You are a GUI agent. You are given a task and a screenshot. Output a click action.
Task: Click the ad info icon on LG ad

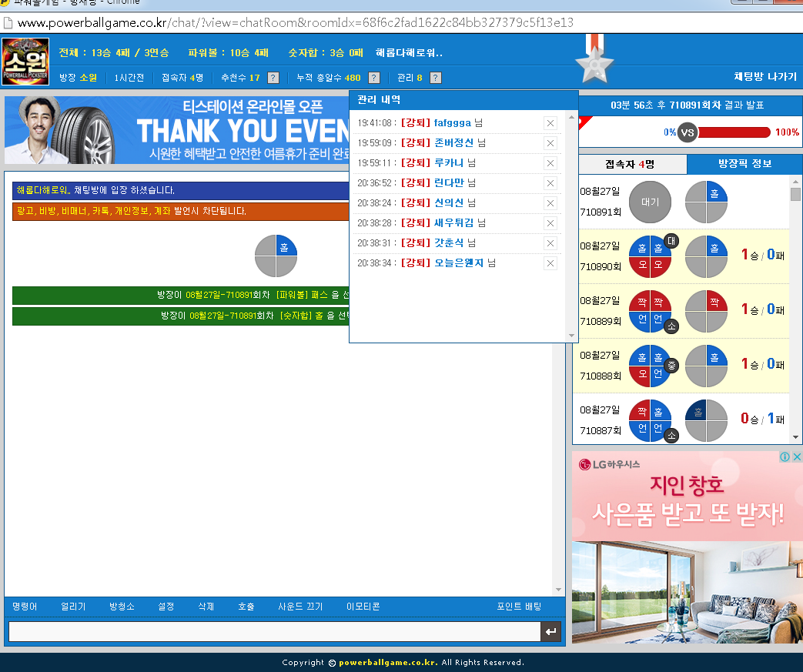click(x=785, y=457)
